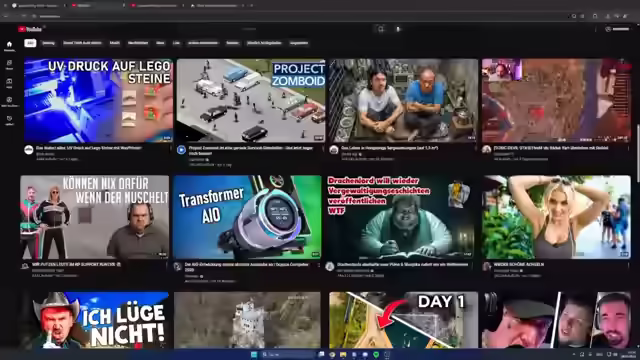Select the 'Nachrichten' filter chip
The image size is (640, 360).
coord(138,43)
